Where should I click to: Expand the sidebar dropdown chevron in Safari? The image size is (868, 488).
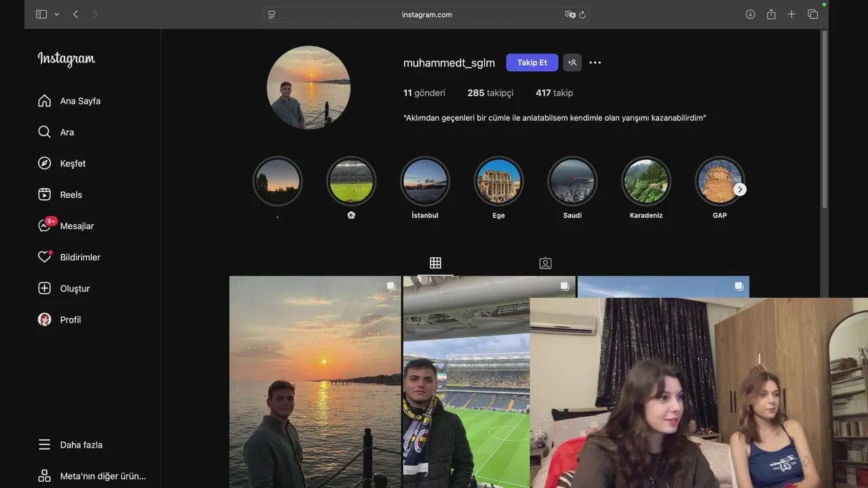click(x=56, y=14)
